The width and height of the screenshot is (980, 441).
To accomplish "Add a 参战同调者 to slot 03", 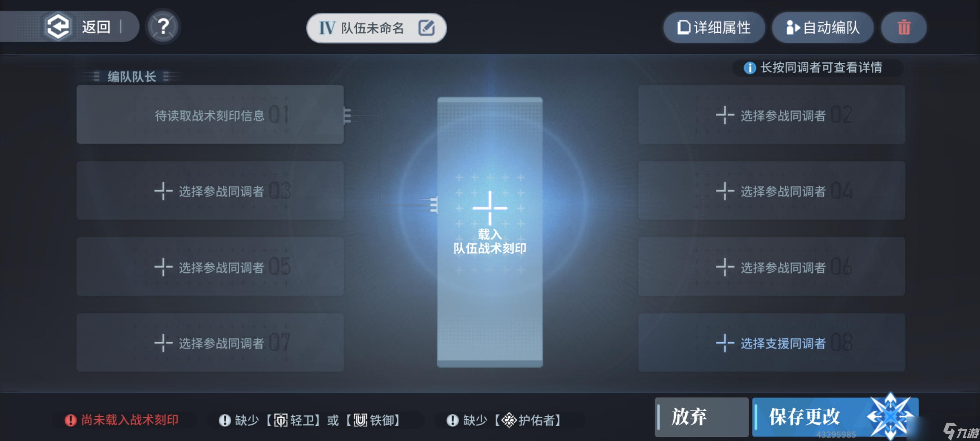I will coord(210,190).
